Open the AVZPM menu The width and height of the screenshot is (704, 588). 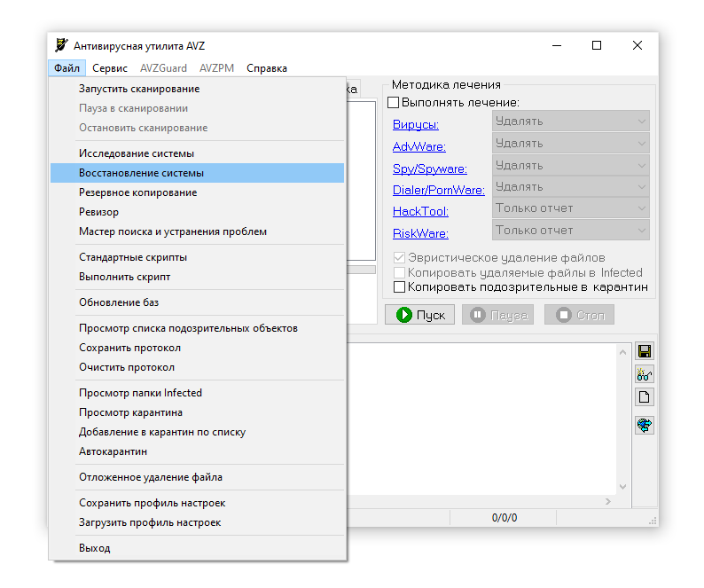pyautogui.click(x=217, y=68)
